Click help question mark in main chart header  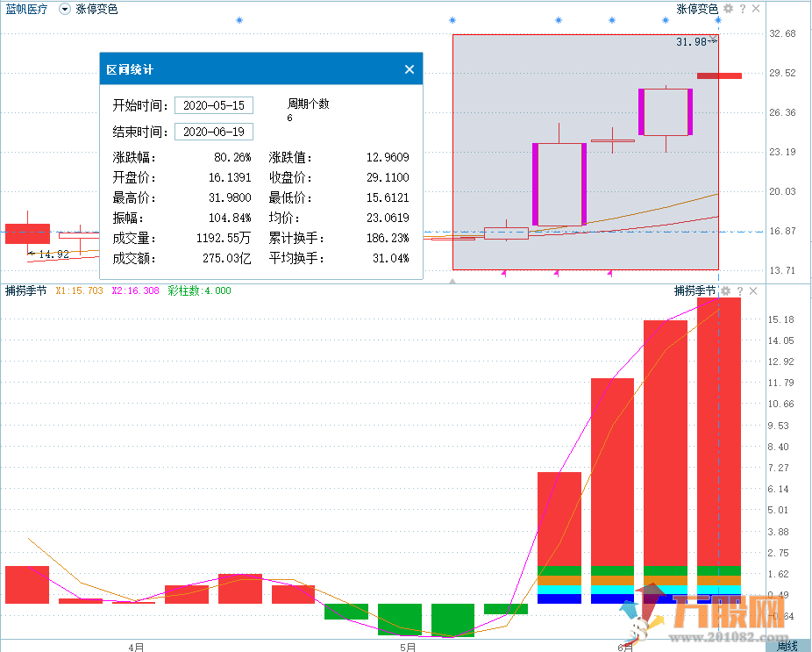742,9
